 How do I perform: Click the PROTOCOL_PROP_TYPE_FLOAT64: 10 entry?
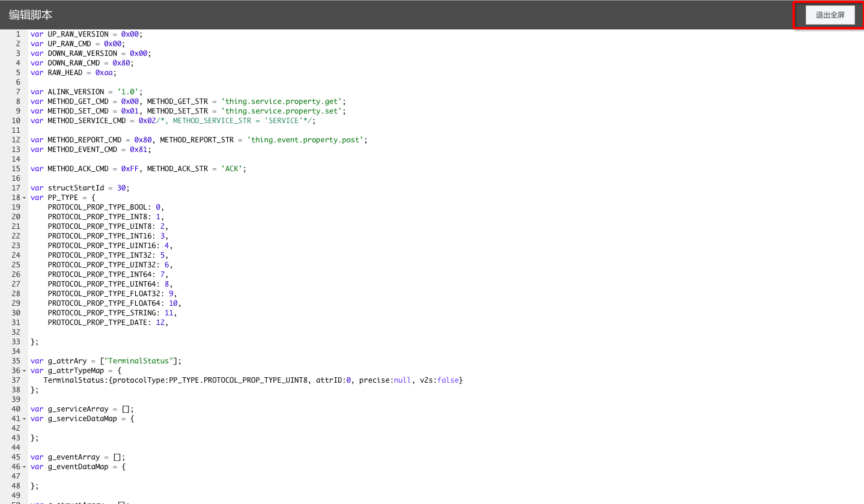pos(115,303)
